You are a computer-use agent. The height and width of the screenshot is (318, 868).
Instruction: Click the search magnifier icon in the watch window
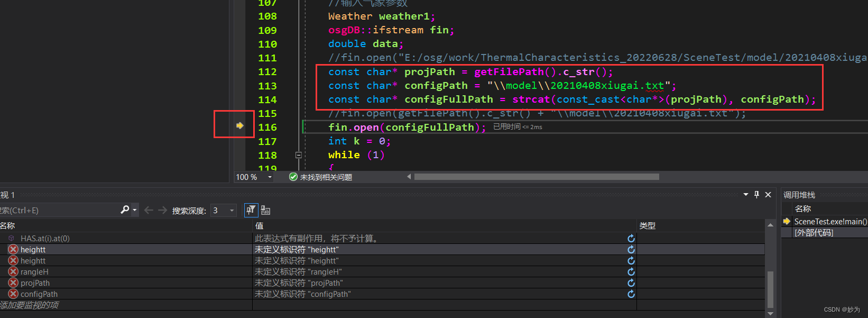pos(125,210)
